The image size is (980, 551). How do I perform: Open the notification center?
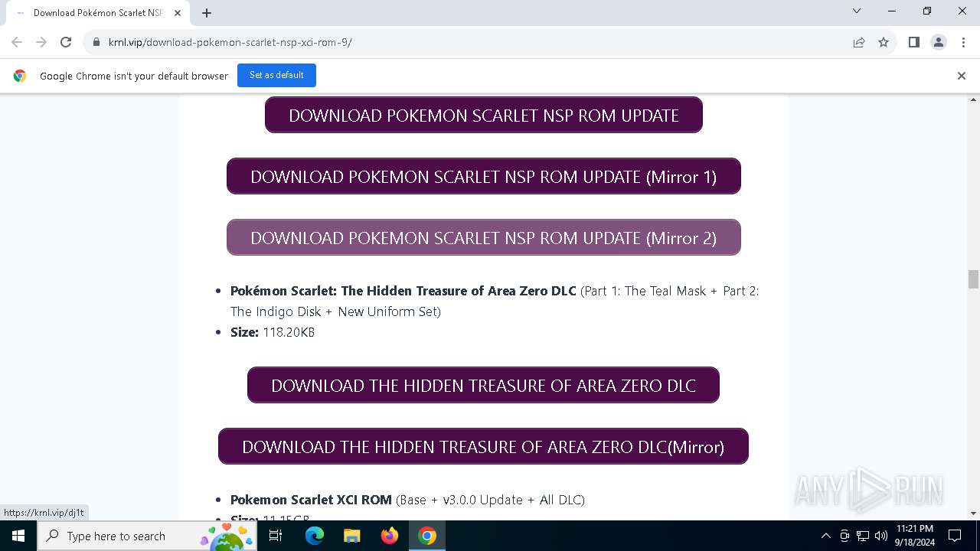(955, 536)
